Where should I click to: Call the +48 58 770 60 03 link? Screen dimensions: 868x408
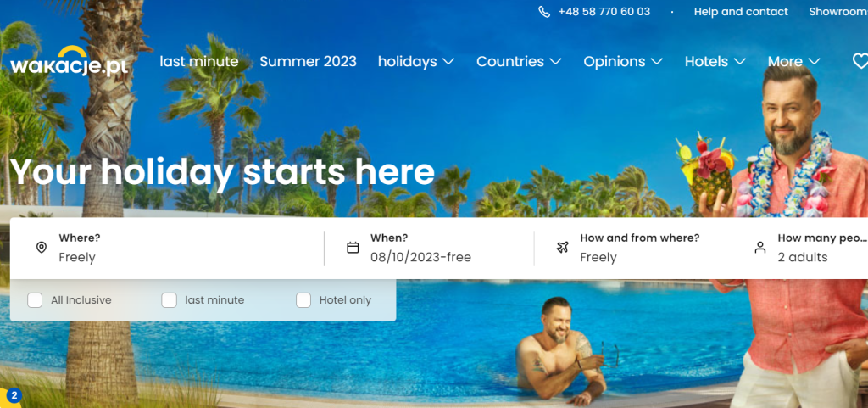(x=604, y=12)
